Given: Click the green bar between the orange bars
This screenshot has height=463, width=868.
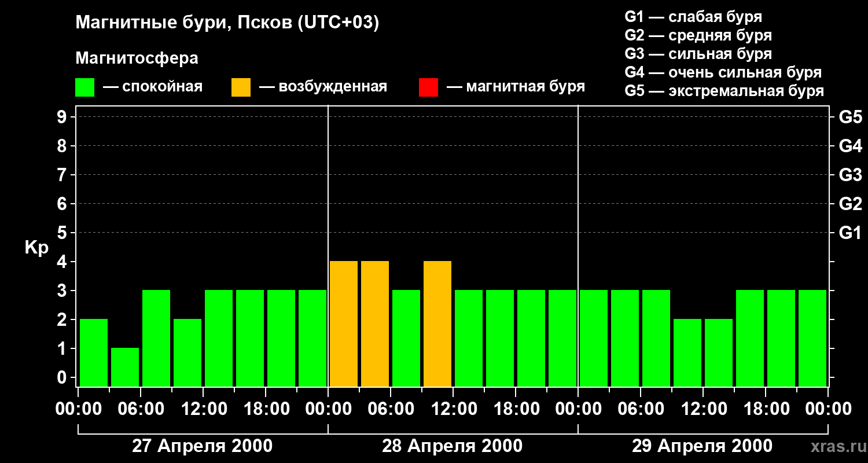Looking at the screenshot, I should coord(406,338).
